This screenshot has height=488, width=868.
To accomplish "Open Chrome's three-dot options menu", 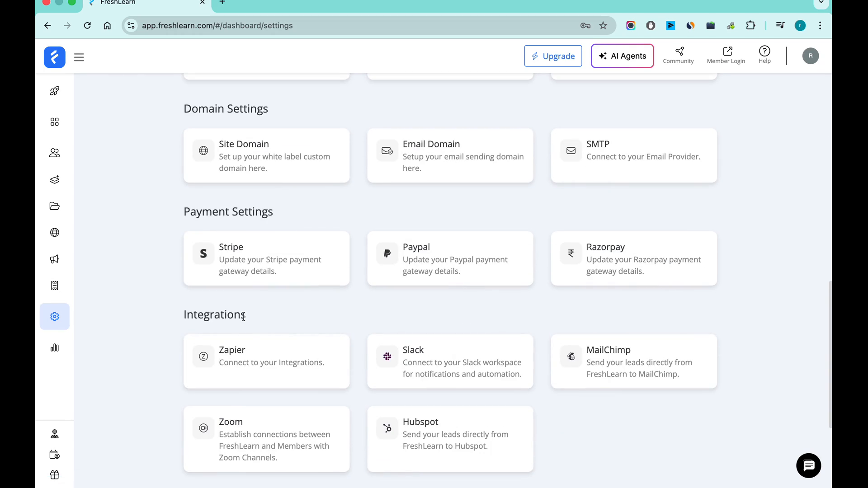I will coord(820,26).
